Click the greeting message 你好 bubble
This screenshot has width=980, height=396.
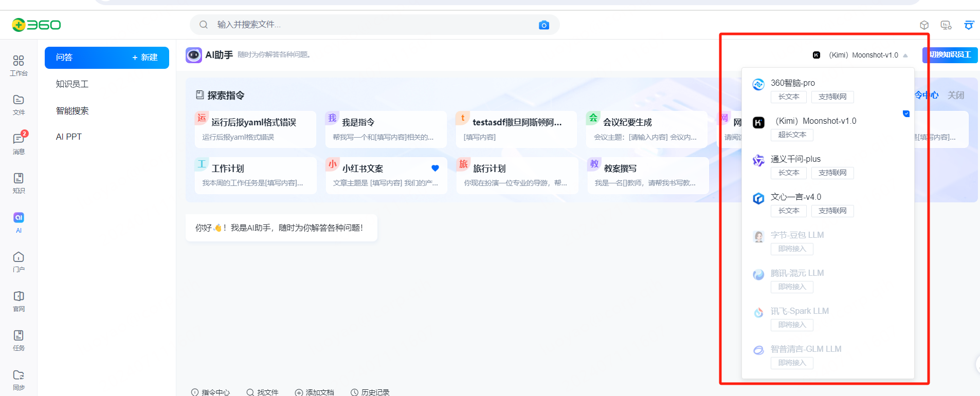click(x=281, y=228)
